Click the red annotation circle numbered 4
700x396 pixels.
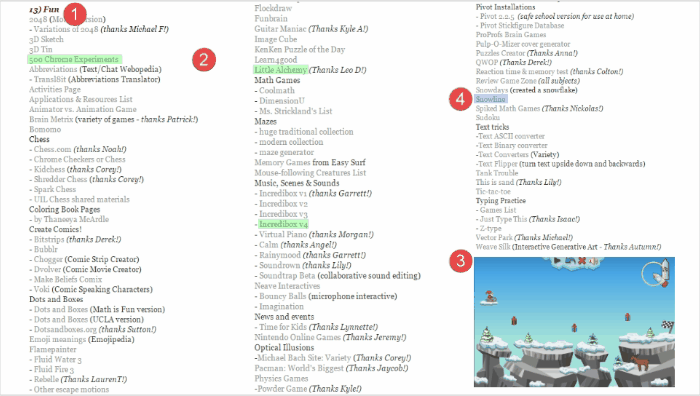pyautogui.click(x=460, y=99)
